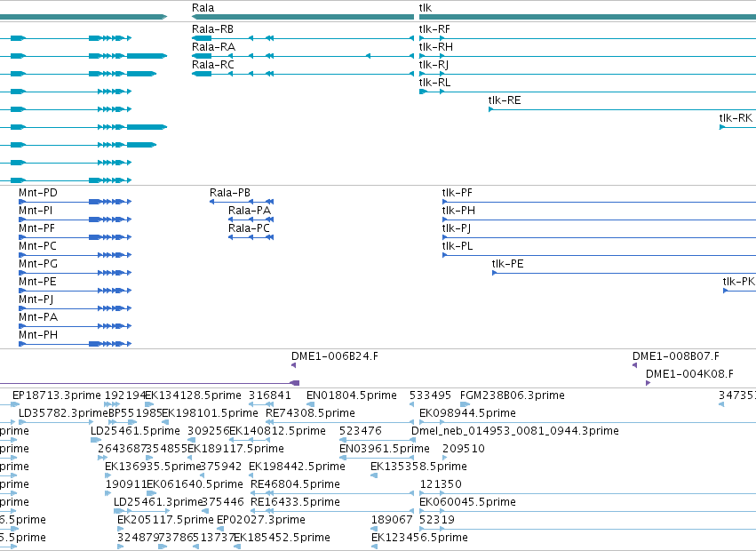Select EST EK060045.5prime
Screen dimensions: 756x551
tap(587, 511)
